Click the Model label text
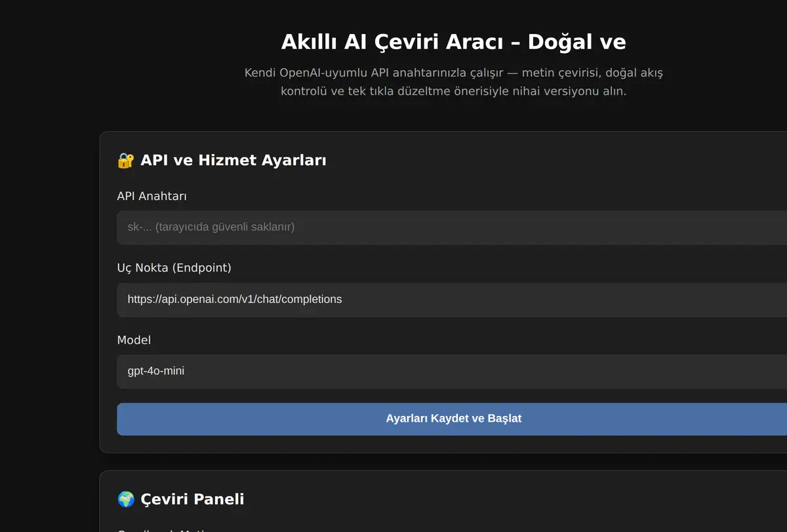 click(134, 340)
